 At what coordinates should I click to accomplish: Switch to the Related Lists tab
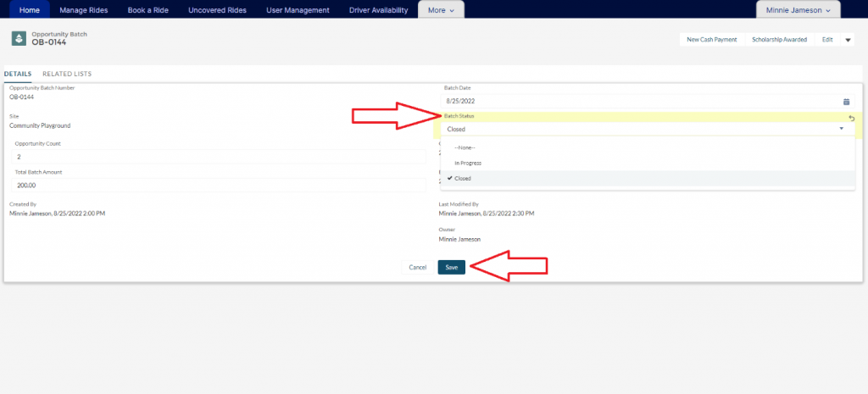[x=67, y=74]
